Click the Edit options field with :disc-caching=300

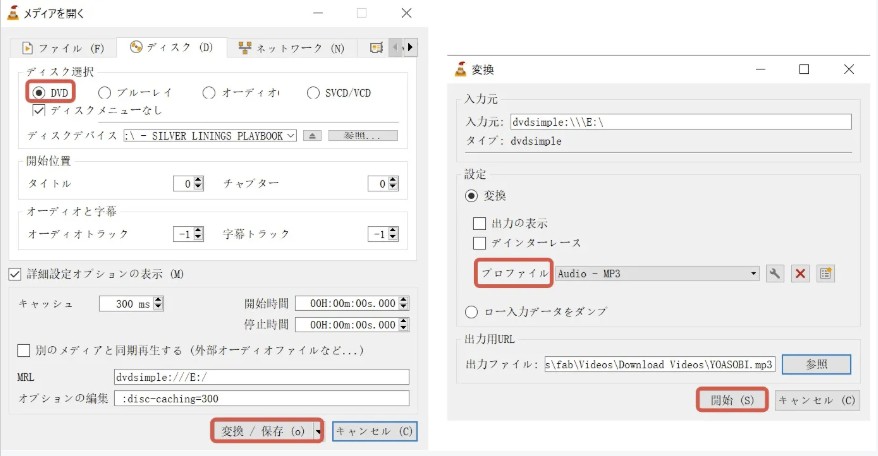pyautogui.click(x=261, y=398)
